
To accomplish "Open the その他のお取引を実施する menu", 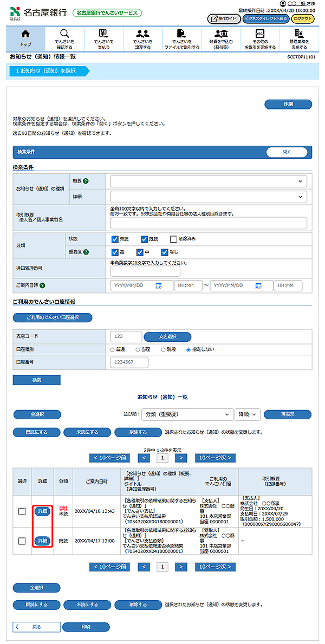I will point(260,37).
